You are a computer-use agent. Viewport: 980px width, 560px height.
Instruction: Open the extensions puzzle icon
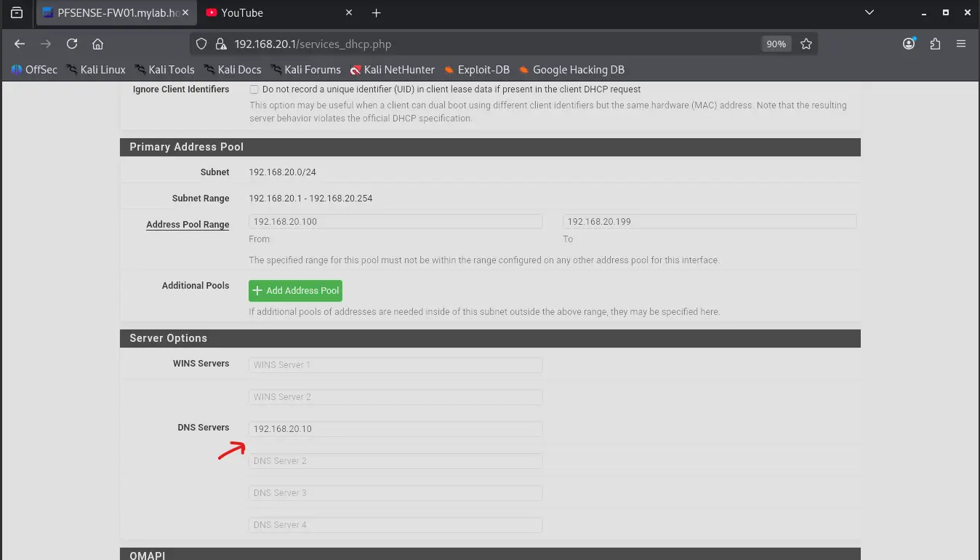[x=935, y=44]
